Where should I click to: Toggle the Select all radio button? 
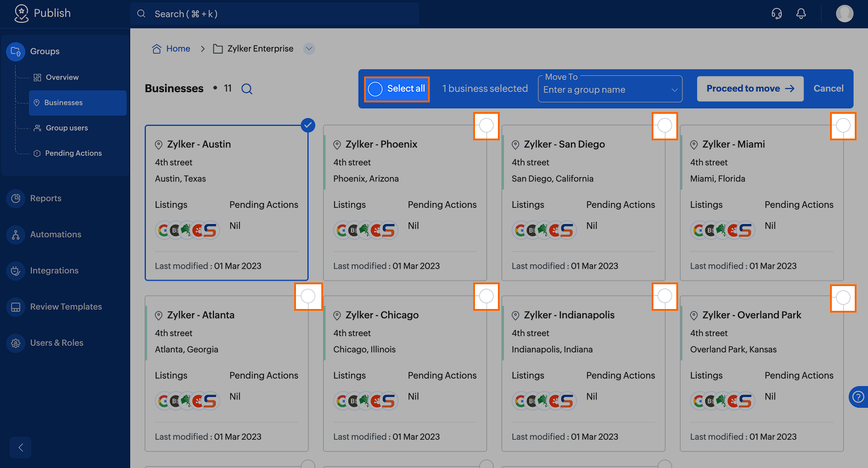376,89
